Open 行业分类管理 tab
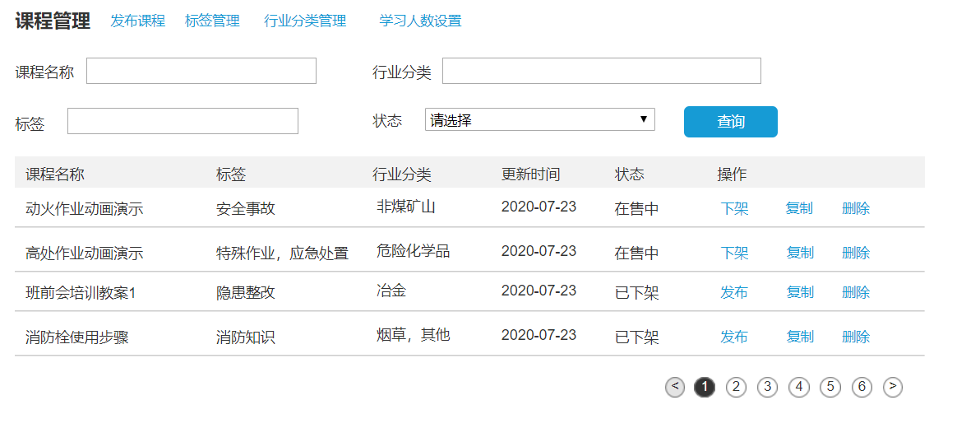980x428 pixels. (305, 21)
